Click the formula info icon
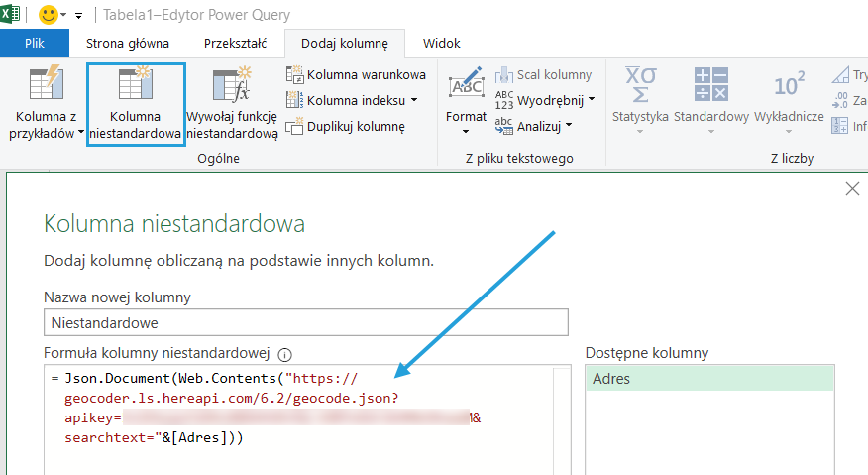Viewport: 868px width, 475px height. [x=285, y=354]
